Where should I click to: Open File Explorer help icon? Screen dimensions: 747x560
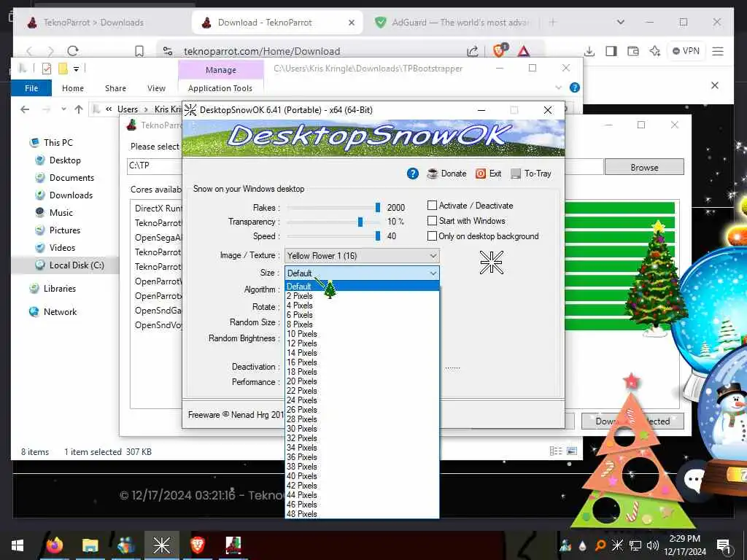pos(575,87)
